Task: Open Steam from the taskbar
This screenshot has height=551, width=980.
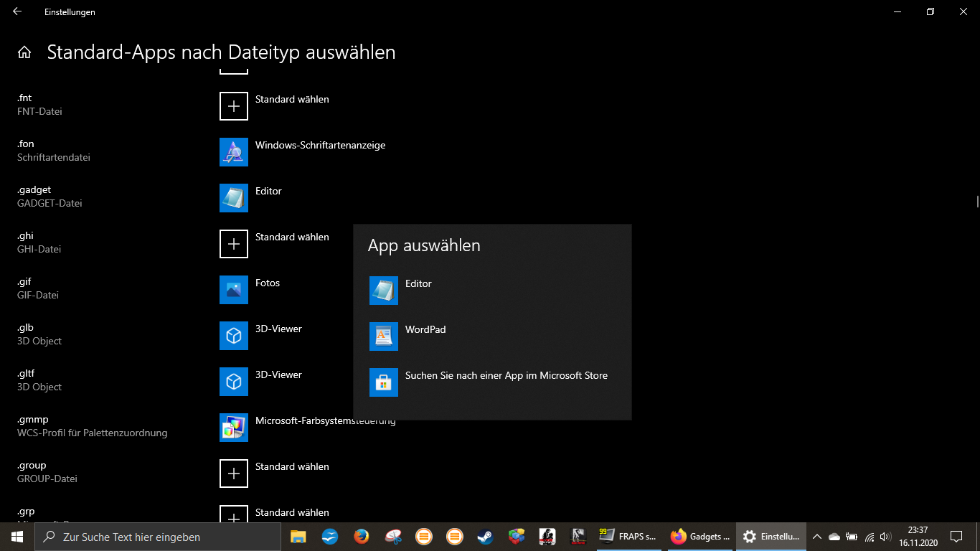Action: click(x=485, y=537)
